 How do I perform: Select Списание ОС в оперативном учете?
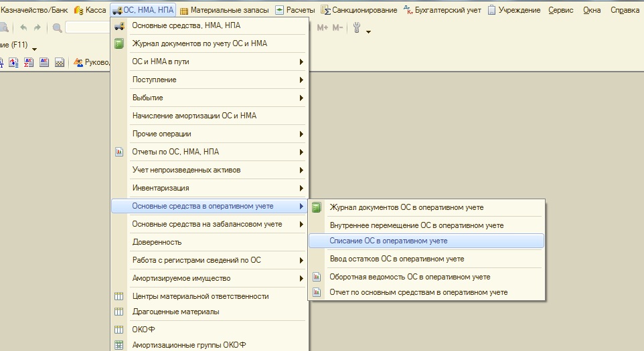click(x=426, y=241)
